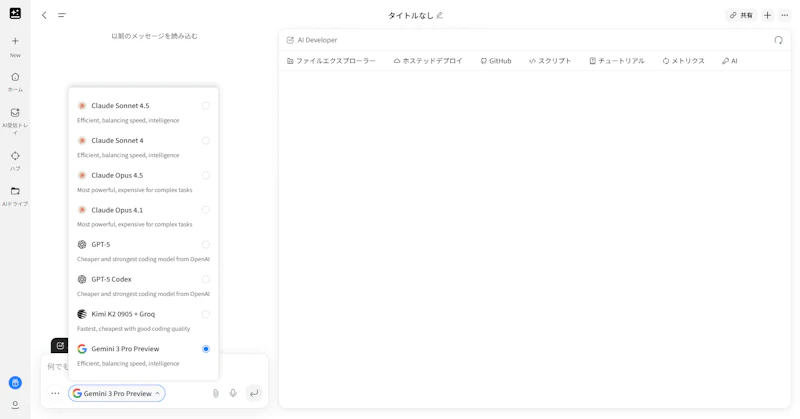This screenshot has height=419, width=800.
Task: Collapse the Gemini 3 Pro Preview model dropdown
Action: pos(117,393)
